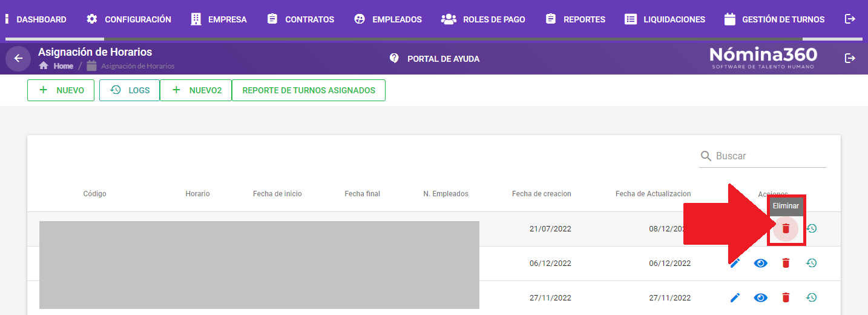This screenshot has width=868, height=315.
Task: Click the horizontal scrollbar under the top menu
Action: coord(434,40)
